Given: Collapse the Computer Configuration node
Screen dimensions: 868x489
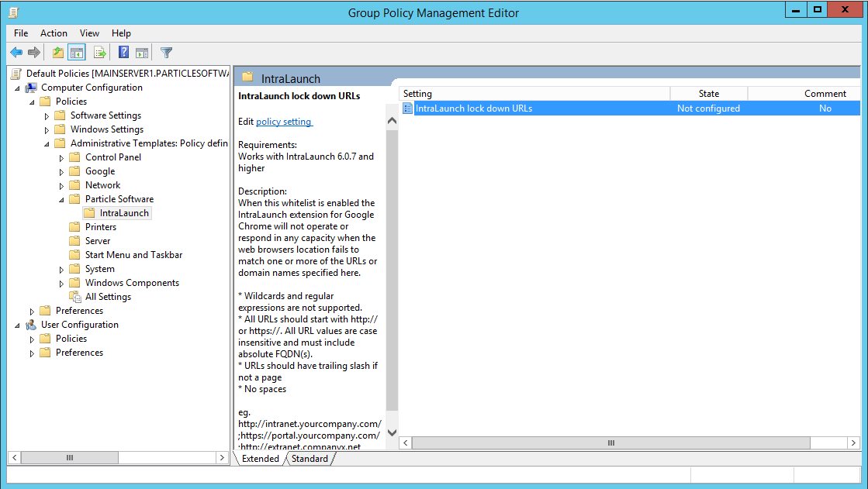Looking at the screenshot, I should tap(17, 88).
